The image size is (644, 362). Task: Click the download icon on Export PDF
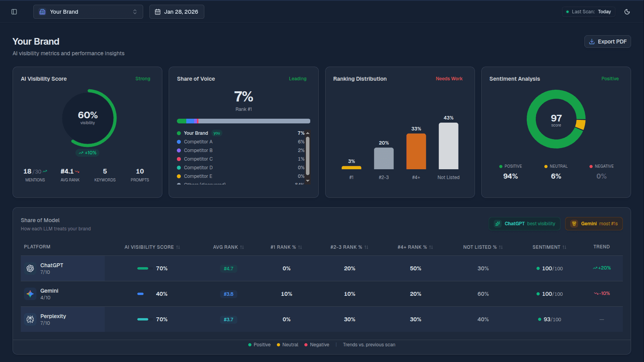(591, 41)
